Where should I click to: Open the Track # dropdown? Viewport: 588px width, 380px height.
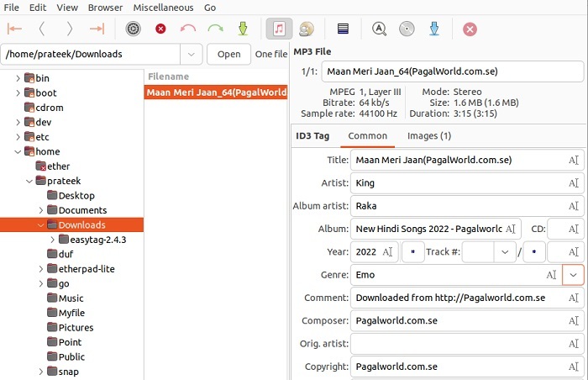pos(505,252)
